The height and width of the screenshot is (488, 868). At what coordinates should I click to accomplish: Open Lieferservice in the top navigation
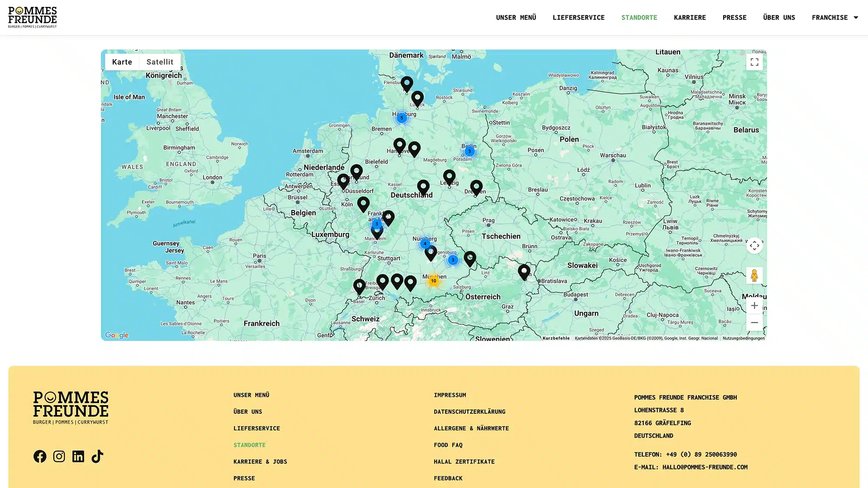579,18
